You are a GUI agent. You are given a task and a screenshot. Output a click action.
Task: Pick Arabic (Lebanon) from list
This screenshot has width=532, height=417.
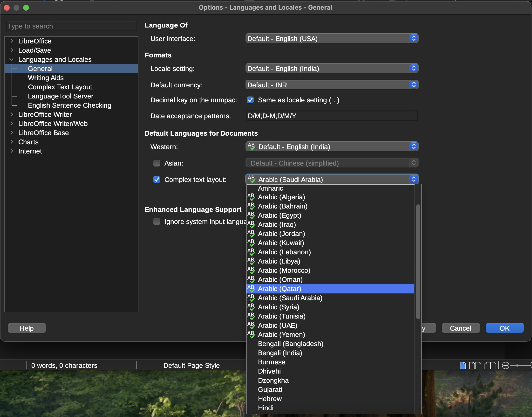pos(330,252)
